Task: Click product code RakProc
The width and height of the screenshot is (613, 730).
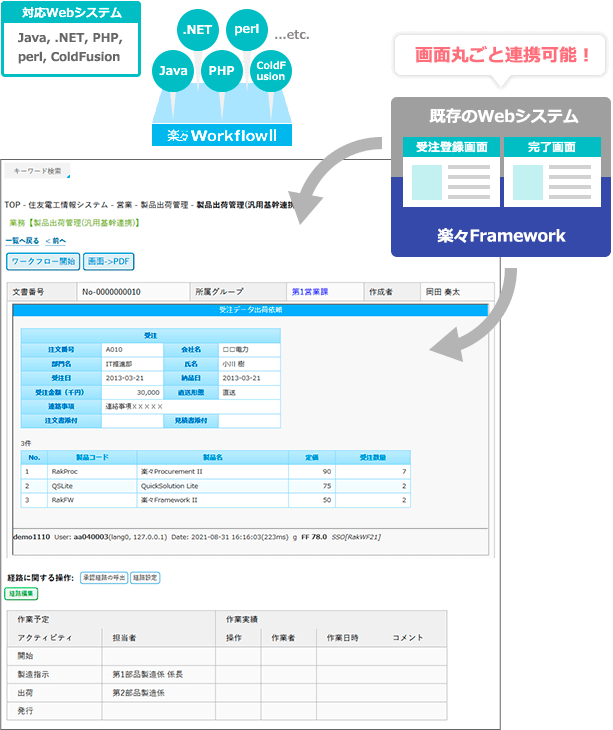Action: tap(65, 472)
